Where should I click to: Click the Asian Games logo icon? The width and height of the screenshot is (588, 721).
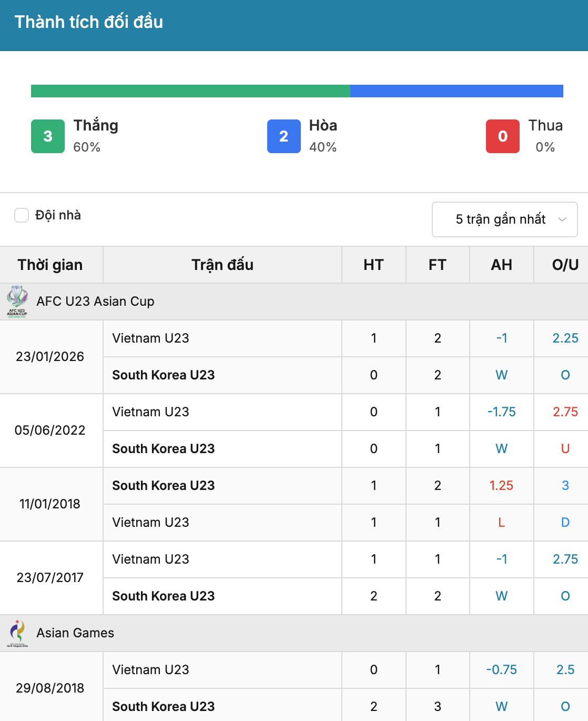pyautogui.click(x=17, y=633)
